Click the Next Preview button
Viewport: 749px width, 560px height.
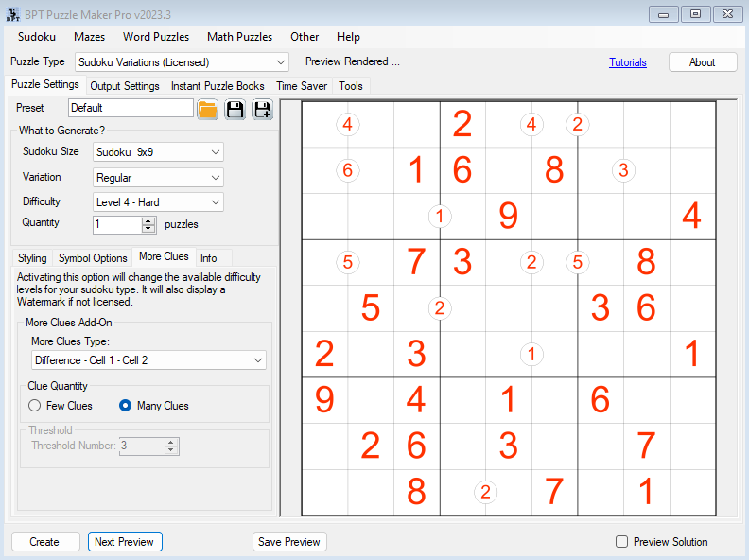(125, 542)
